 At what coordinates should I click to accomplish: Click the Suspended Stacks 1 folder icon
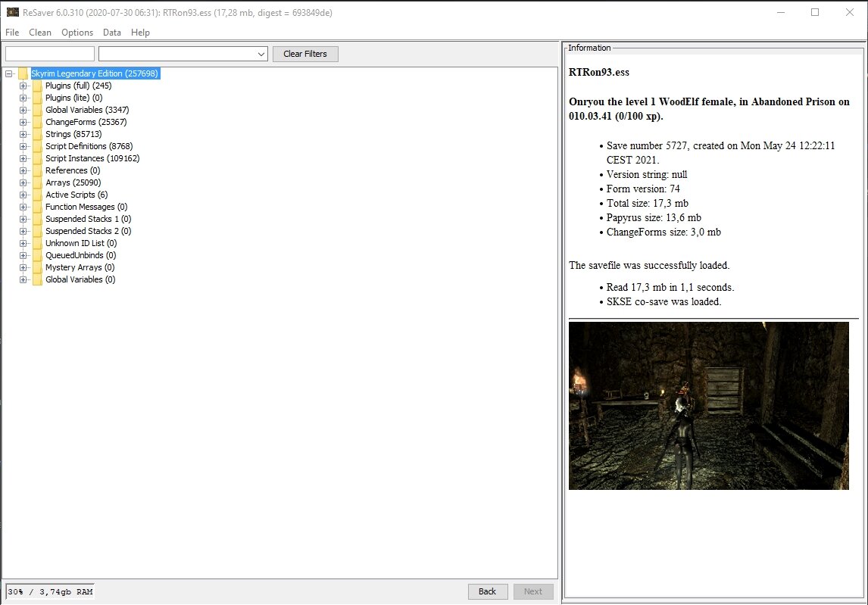37,219
